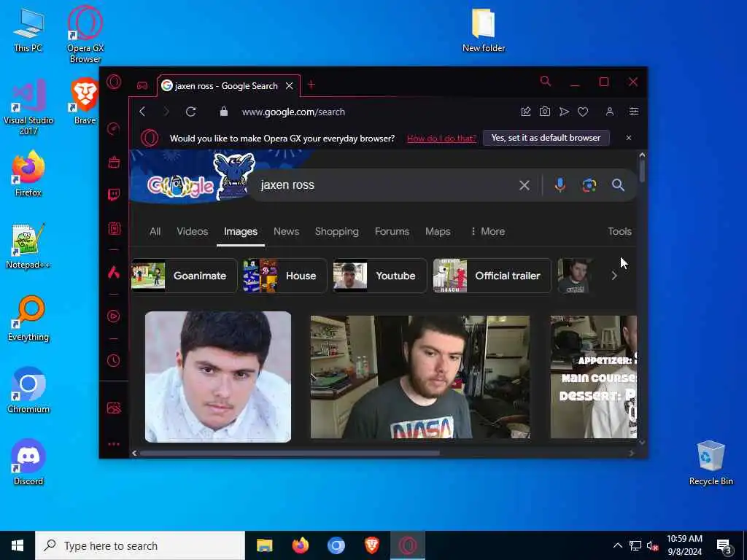This screenshot has height=560, width=747.
Task: Click the Google search magnifier button
Action: tap(618, 184)
